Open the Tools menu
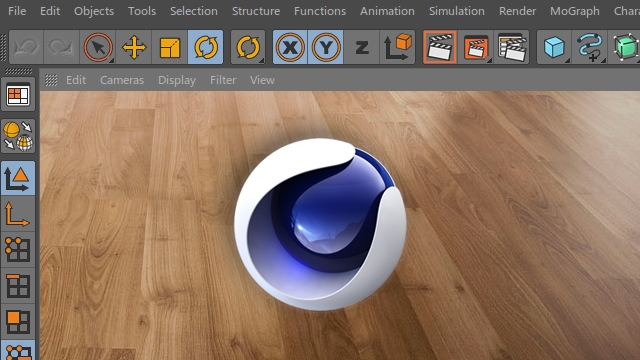The width and height of the screenshot is (640, 360). [142, 11]
